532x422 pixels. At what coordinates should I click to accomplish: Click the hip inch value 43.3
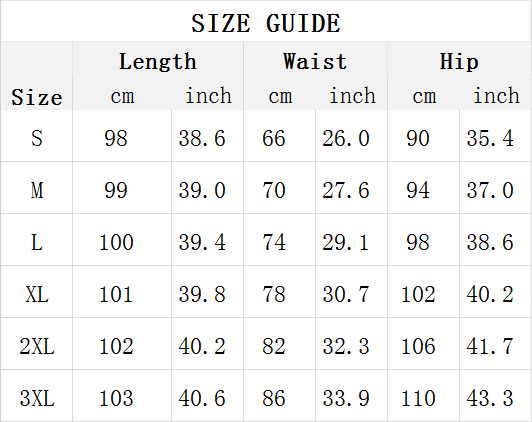click(x=490, y=398)
